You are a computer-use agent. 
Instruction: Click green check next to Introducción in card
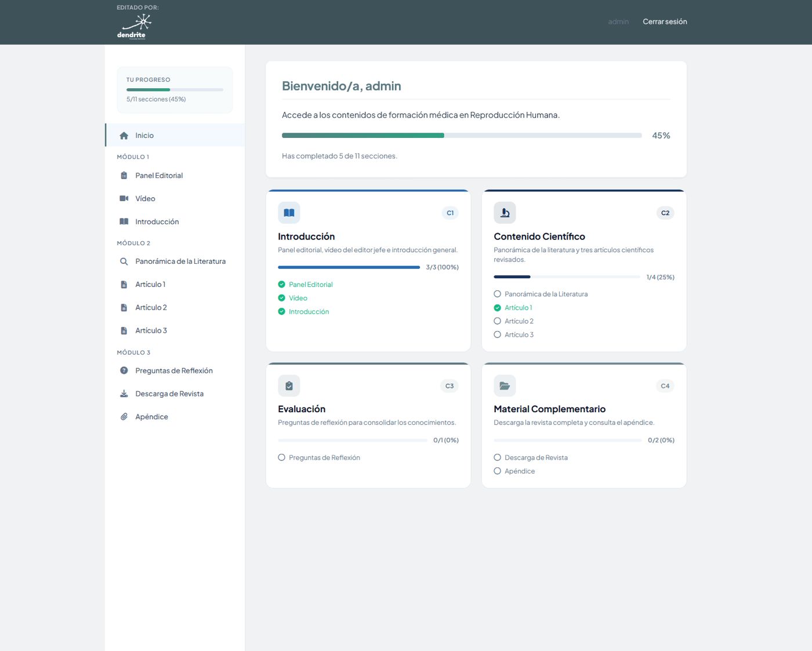[x=281, y=311]
